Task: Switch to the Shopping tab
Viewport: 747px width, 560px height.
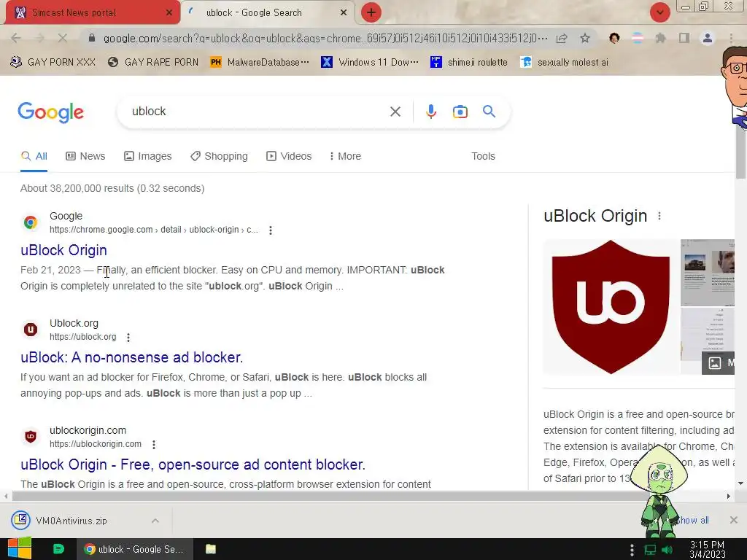Action: pos(219,156)
